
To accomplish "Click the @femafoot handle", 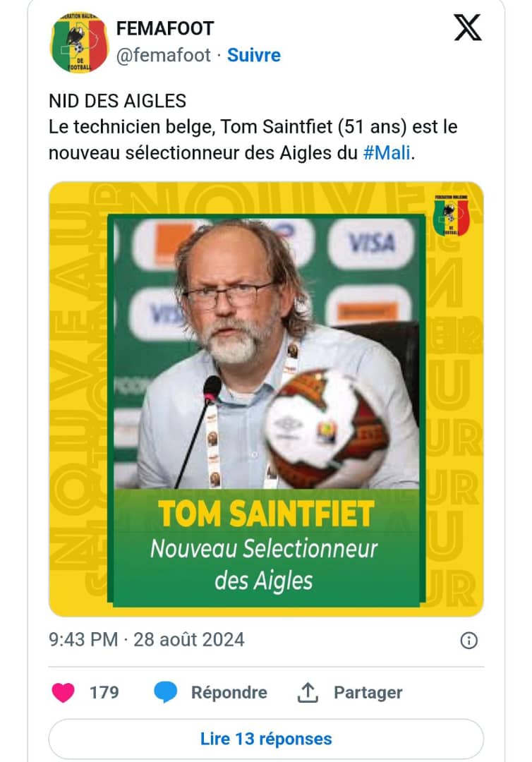I will 163,55.
